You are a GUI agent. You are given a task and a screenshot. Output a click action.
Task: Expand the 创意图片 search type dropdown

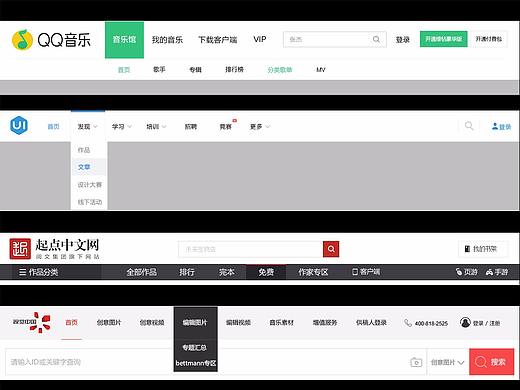[x=447, y=362]
